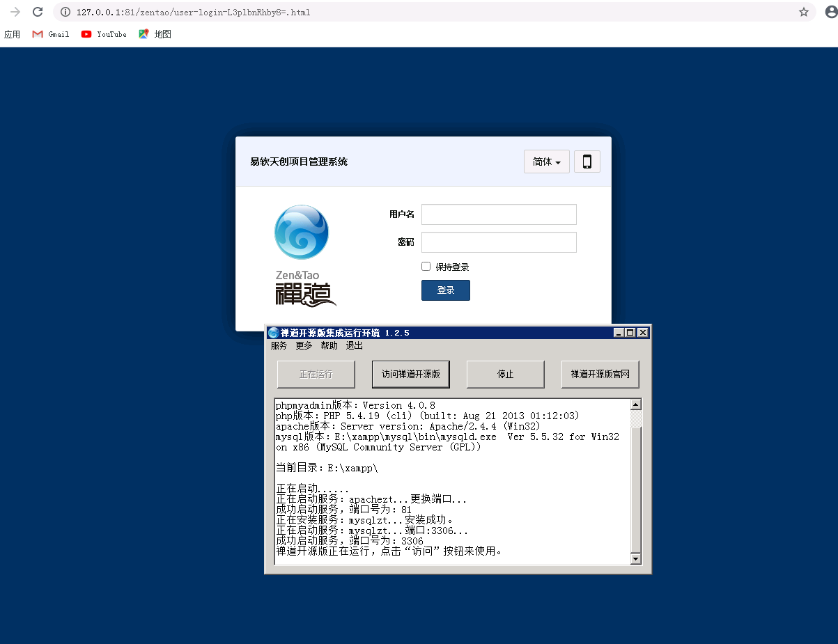Click the Zen&Tao logo image
This screenshot has height=644, width=838.
coord(305,256)
